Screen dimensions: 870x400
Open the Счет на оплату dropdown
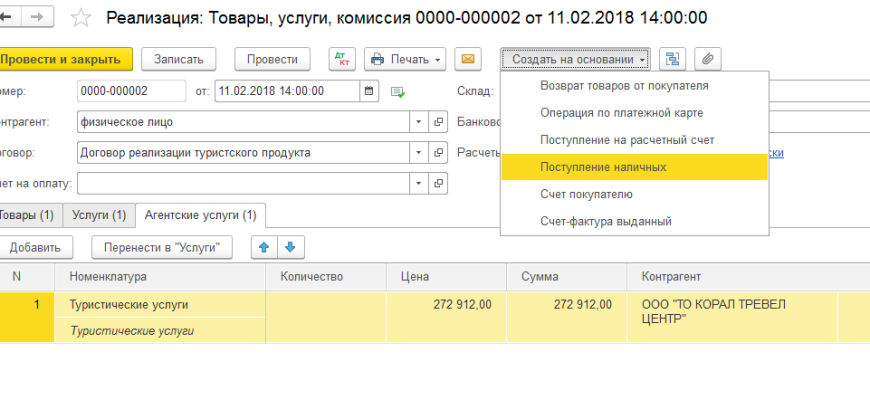pos(418,184)
